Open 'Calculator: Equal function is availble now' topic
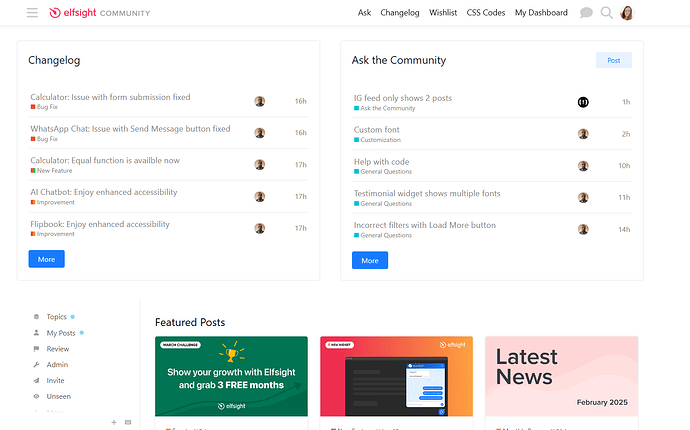 point(105,160)
